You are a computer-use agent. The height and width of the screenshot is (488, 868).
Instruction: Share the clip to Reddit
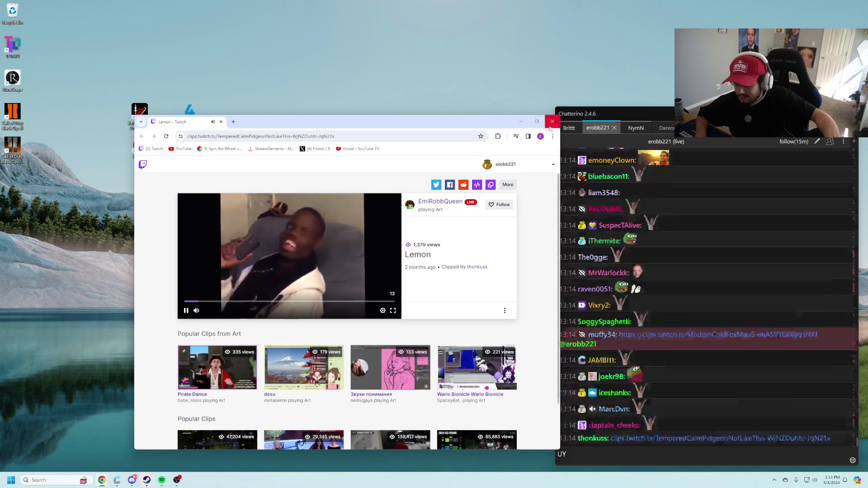tap(463, 184)
